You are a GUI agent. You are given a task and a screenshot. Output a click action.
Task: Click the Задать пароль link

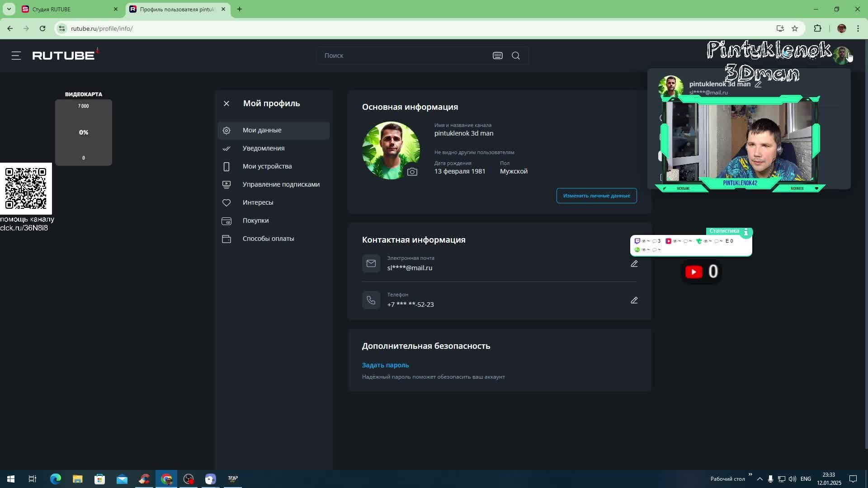point(385,365)
